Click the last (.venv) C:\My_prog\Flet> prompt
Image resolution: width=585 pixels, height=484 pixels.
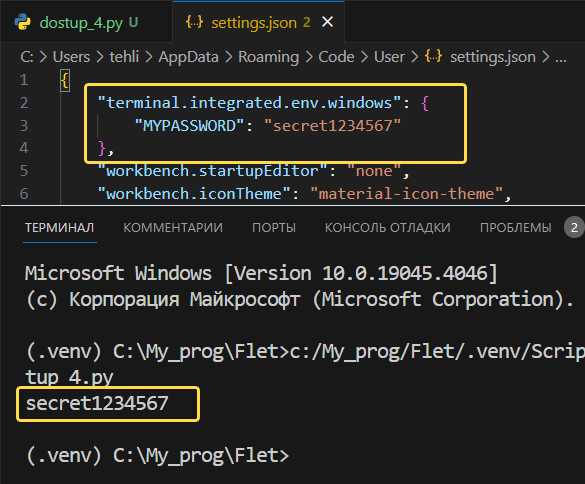point(157,455)
